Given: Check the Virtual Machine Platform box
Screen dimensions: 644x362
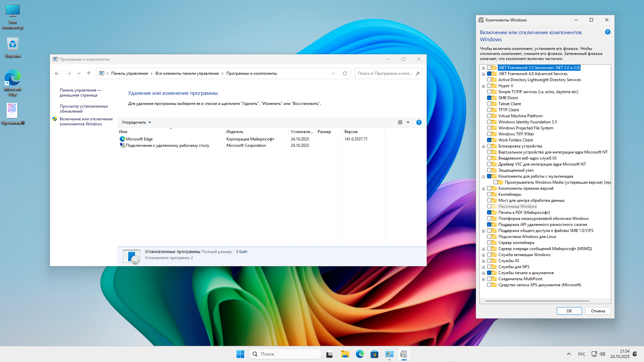Looking at the screenshot, I should click(489, 116).
